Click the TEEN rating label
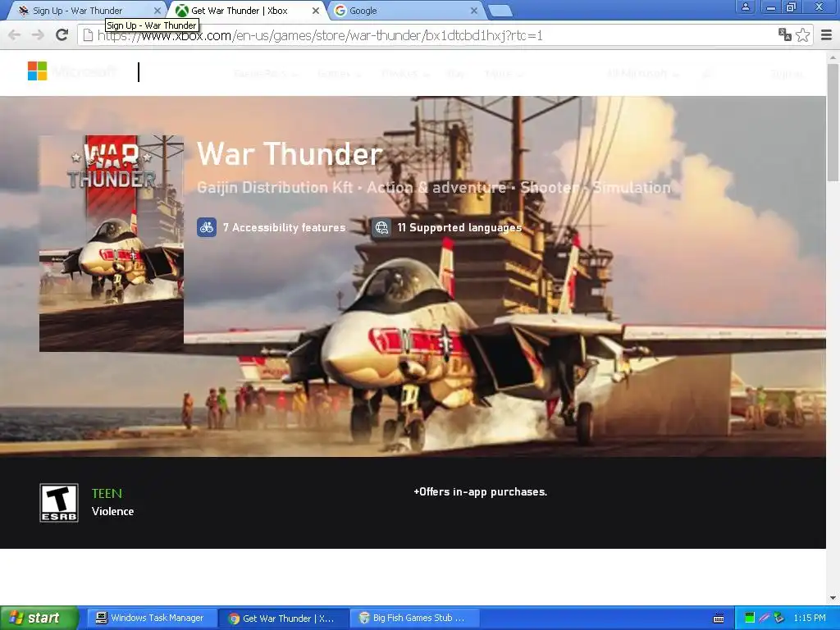The width and height of the screenshot is (840, 630). coord(107,493)
